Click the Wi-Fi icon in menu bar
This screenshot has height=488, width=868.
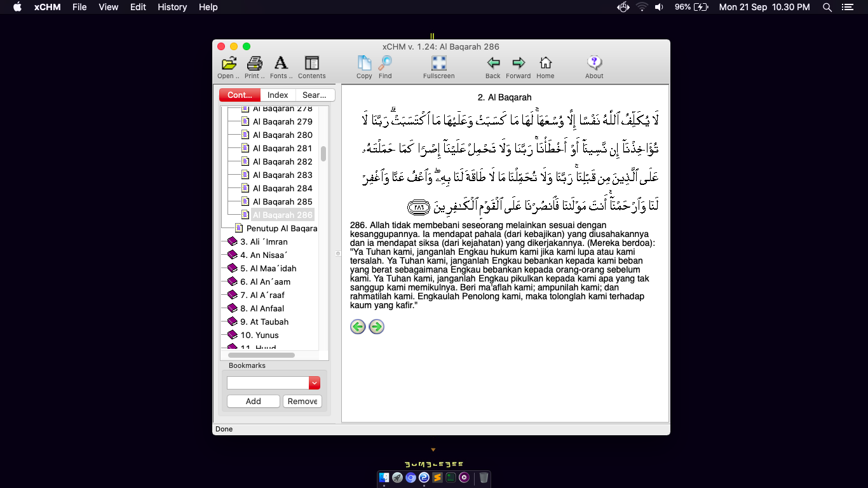[641, 7]
